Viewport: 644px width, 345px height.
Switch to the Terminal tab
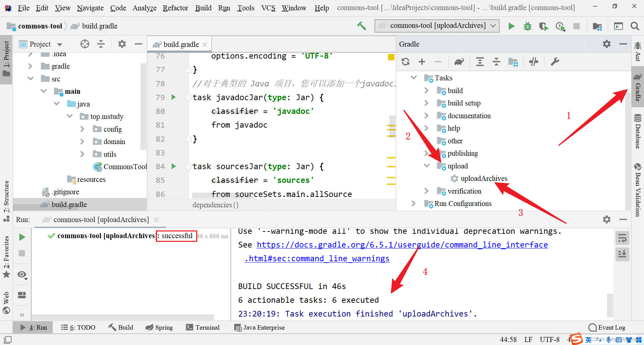[203, 327]
